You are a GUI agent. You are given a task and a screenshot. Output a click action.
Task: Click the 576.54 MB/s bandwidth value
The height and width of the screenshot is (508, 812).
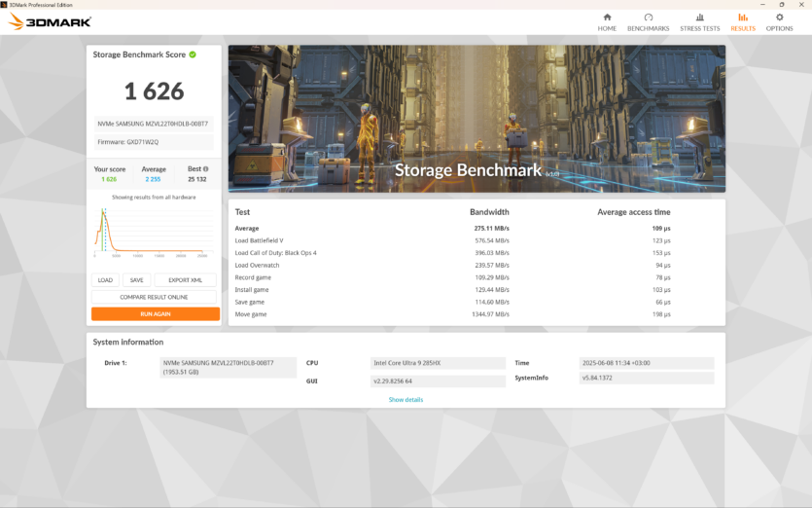coord(492,240)
